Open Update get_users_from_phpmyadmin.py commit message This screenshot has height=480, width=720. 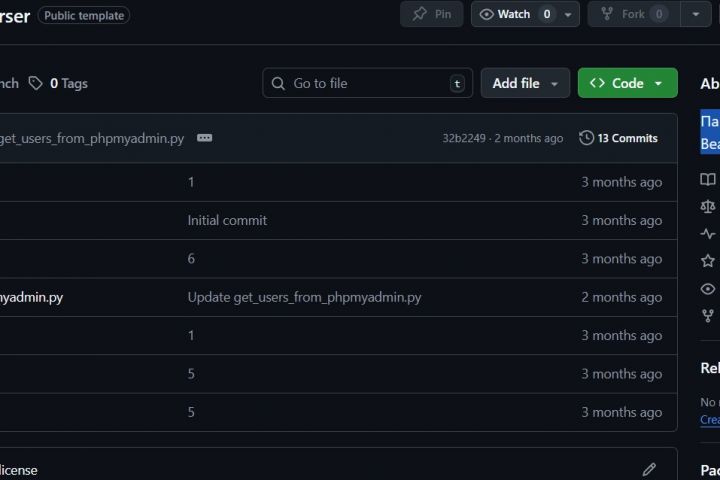(x=304, y=297)
